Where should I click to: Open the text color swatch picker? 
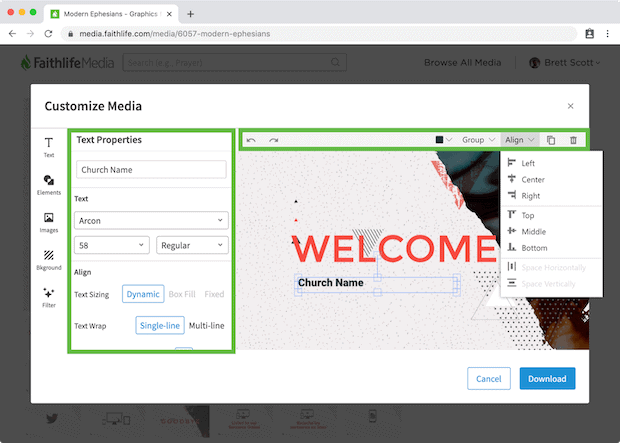[x=443, y=140]
